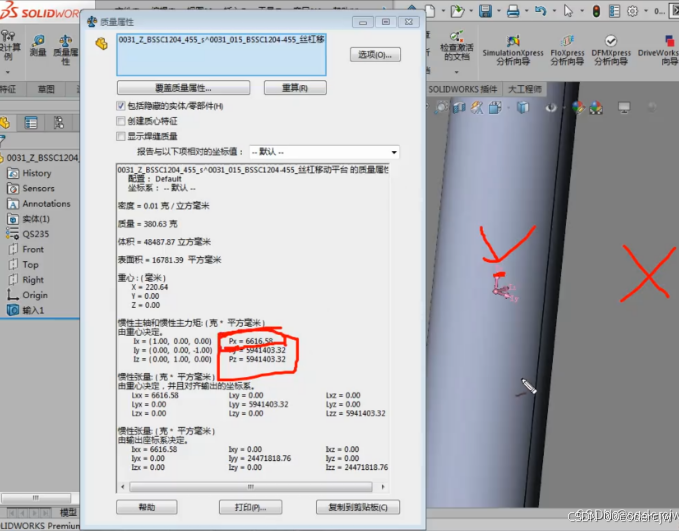Viewport: 679px width, 531px height.
Task: Expand the dropdown arrow next to Print icon
Action: coord(527,11)
